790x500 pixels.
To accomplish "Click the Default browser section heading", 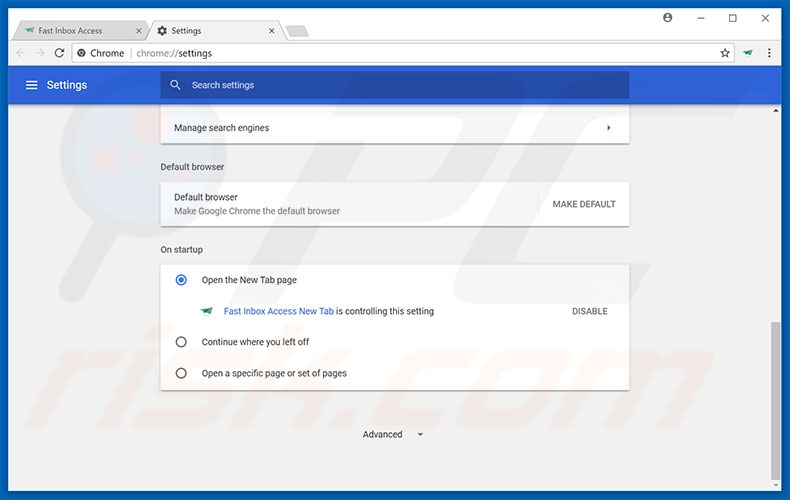I will (x=192, y=167).
